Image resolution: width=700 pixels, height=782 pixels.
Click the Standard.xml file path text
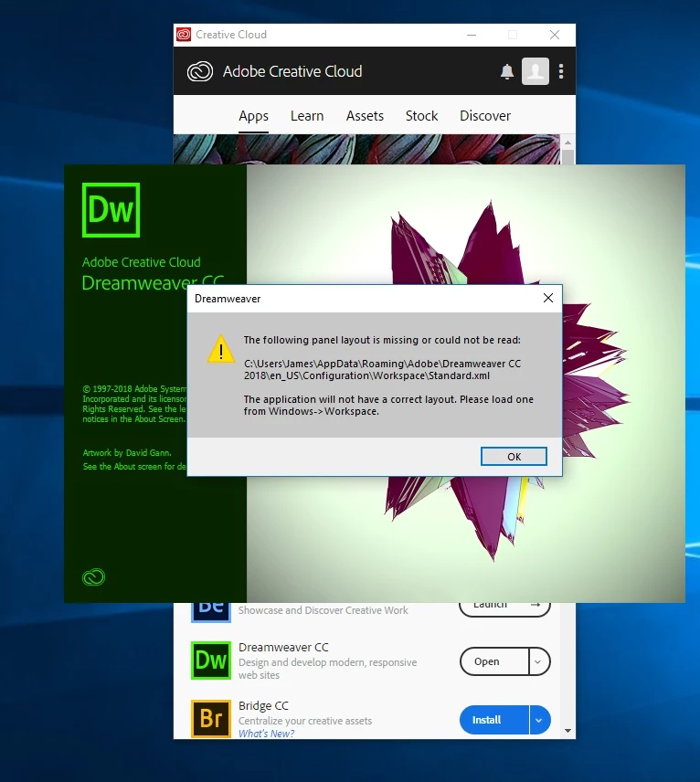(382, 370)
